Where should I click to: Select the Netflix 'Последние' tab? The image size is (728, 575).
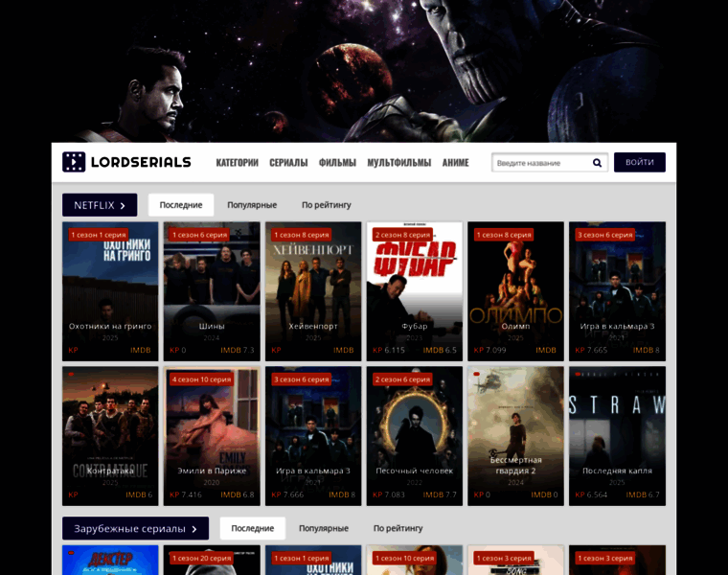click(x=181, y=205)
